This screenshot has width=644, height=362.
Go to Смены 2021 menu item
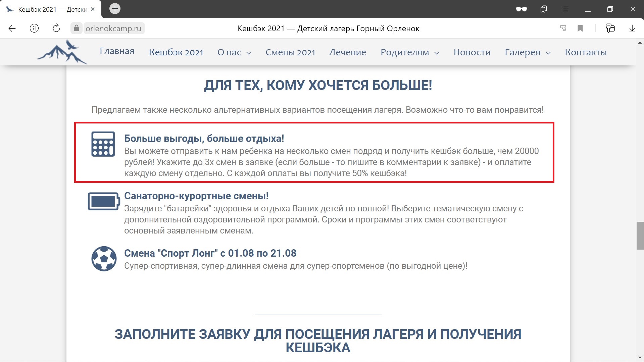click(x=290, y=52)
